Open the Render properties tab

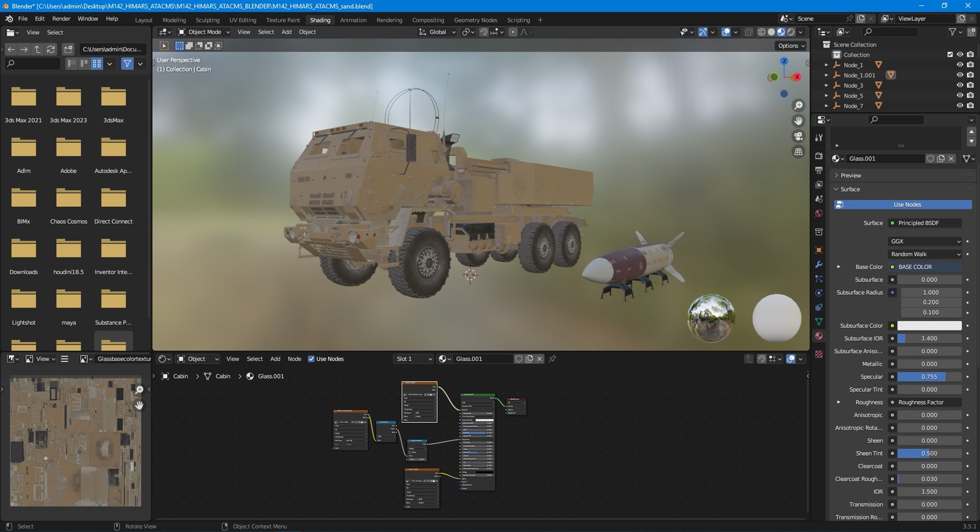pyautogui.click(x=819, y=156)
